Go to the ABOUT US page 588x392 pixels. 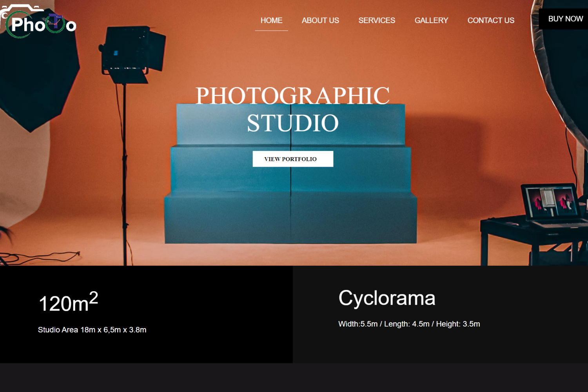320,20
